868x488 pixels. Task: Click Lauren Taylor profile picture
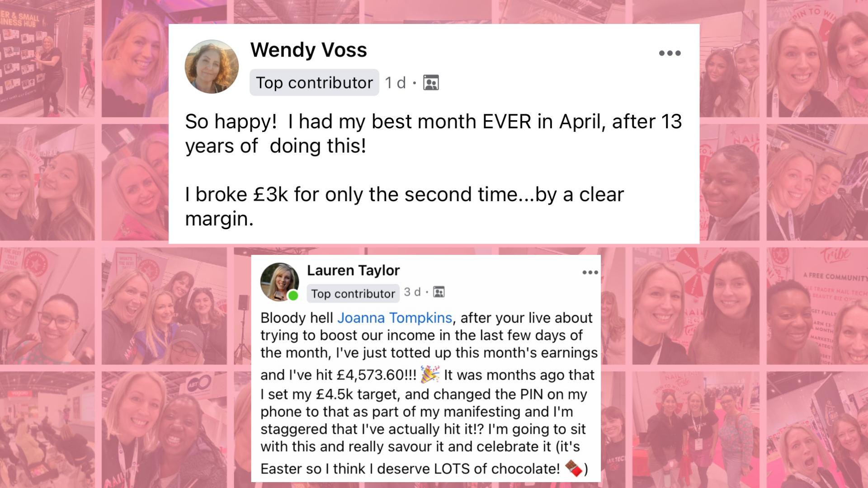coord(279,282)
